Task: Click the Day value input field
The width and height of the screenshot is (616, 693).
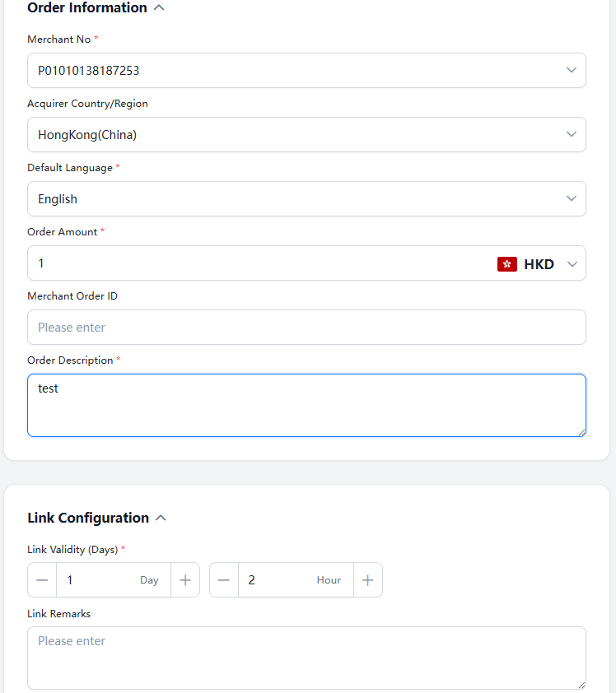Action: (x=99, y=580)
